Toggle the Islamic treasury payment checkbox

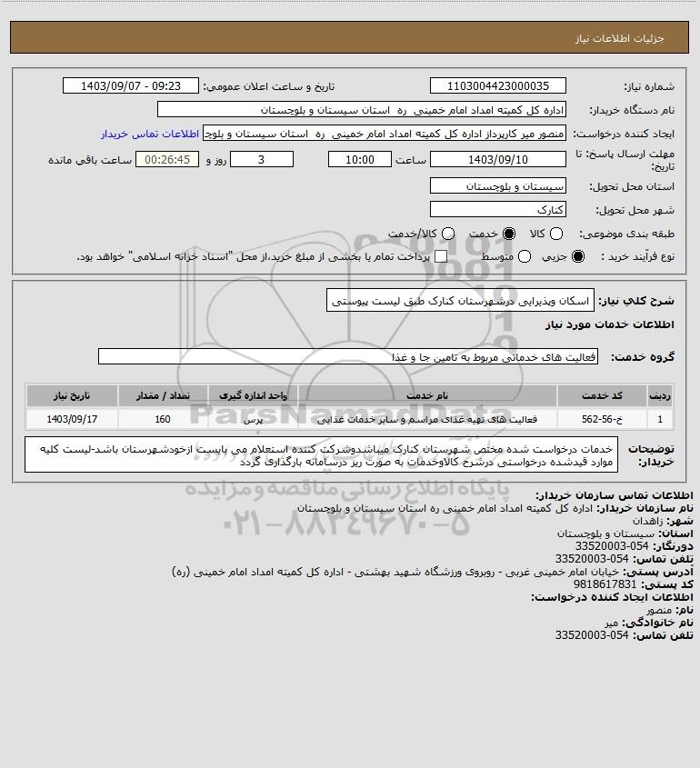coord(441,256)
